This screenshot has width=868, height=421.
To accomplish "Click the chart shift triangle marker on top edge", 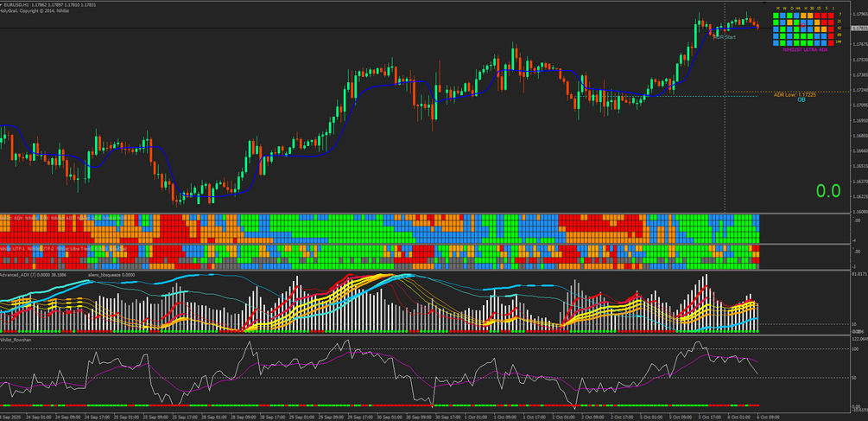I will 765,3.
